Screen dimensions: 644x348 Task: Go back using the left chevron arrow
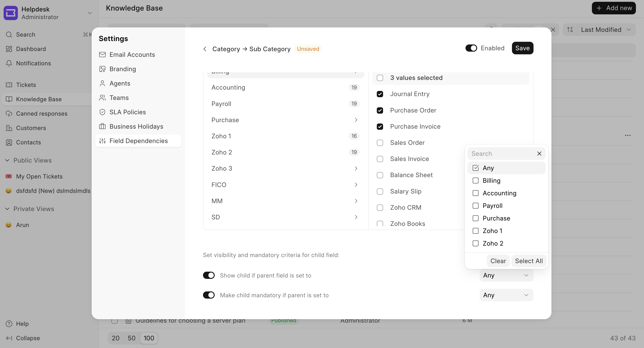(x=205, y=49)
